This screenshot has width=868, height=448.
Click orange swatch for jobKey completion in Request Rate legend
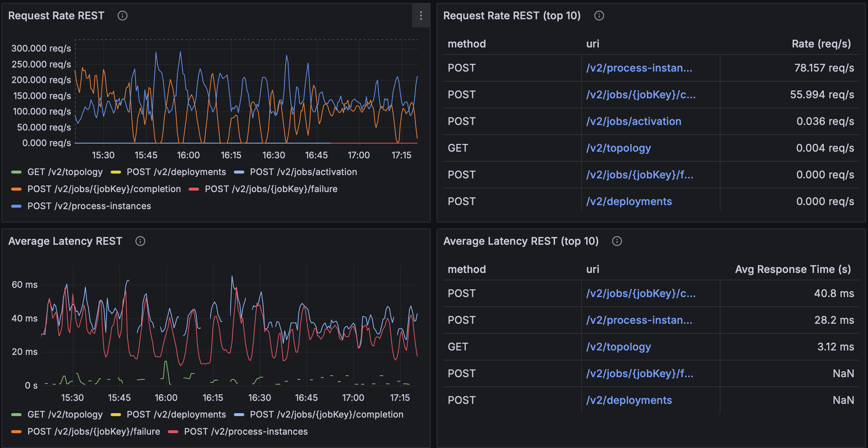16,189
